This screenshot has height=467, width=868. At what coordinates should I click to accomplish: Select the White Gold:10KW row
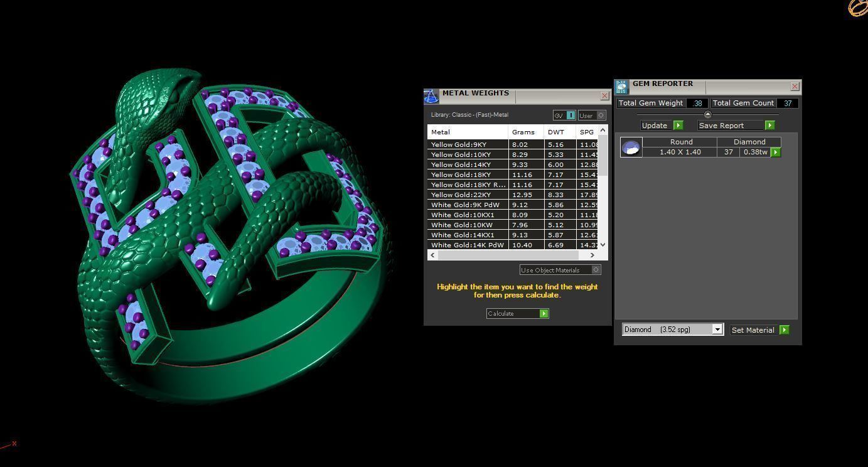(x=513, y=225)
